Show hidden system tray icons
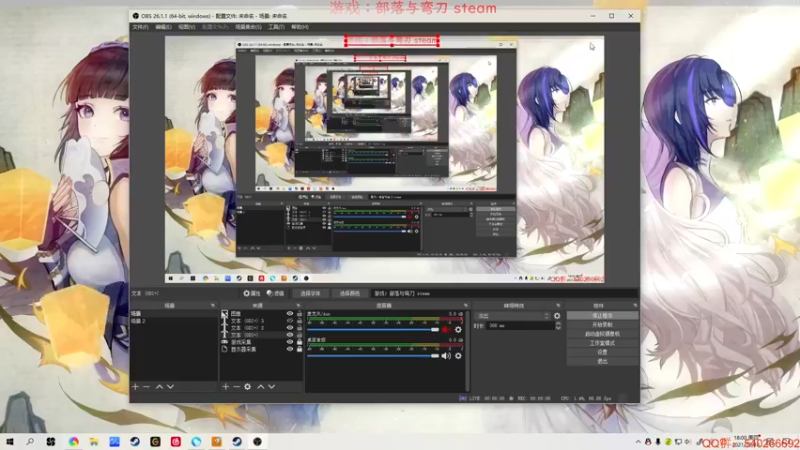This screenshot has height=450, width=800. pos(638,442)
